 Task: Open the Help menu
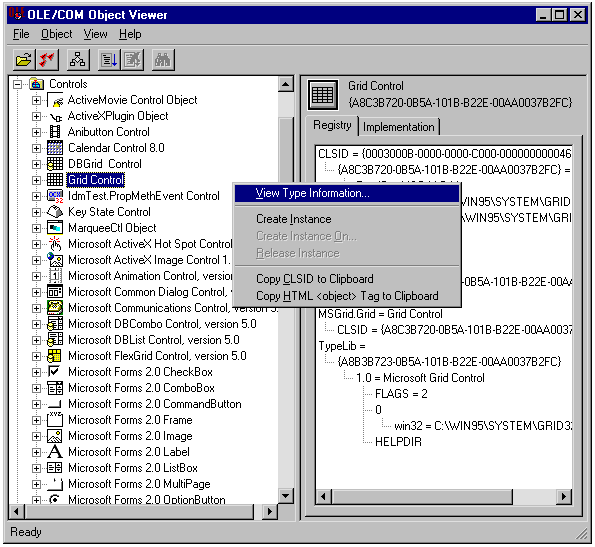130,34
